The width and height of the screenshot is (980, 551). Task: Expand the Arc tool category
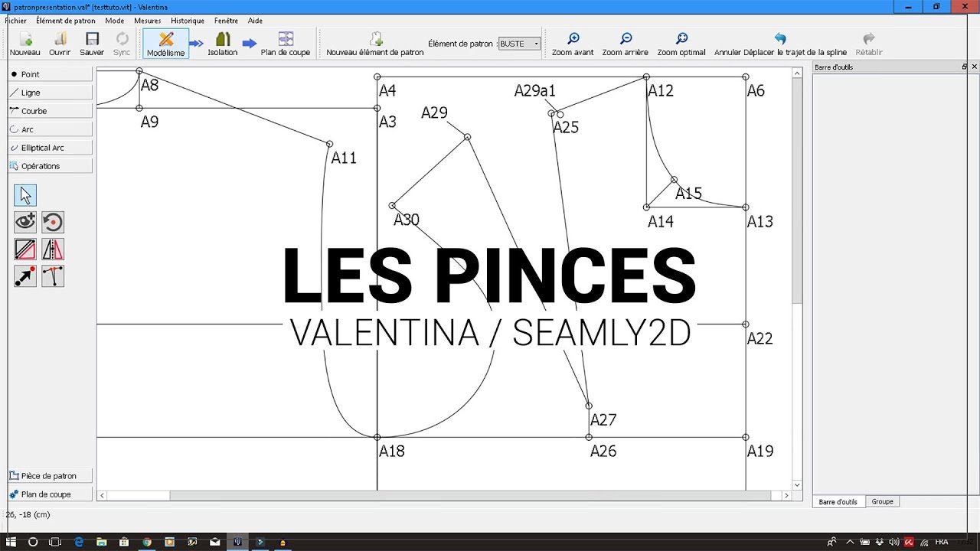(x=51, y=129)
